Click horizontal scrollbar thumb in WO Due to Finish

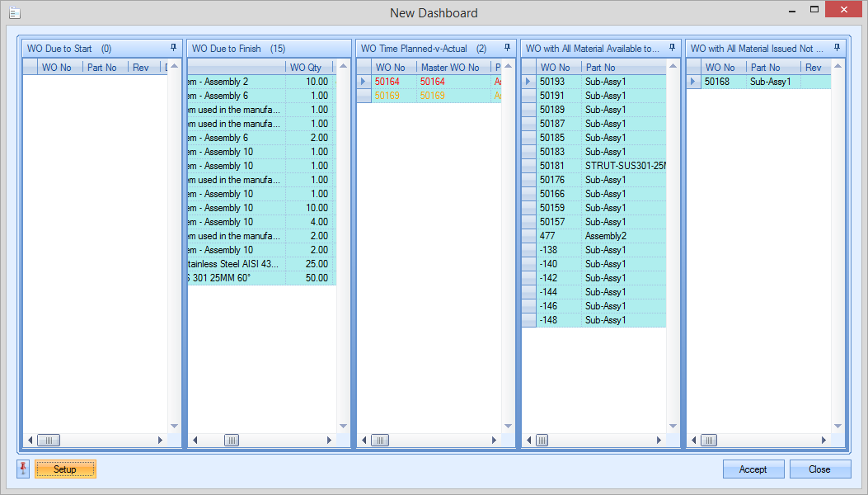pos(232,441)
